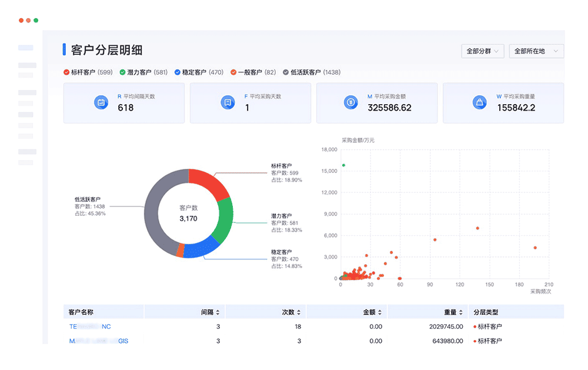Click the R 平均间隔天数 calendar icon

(x=101, y=102)
